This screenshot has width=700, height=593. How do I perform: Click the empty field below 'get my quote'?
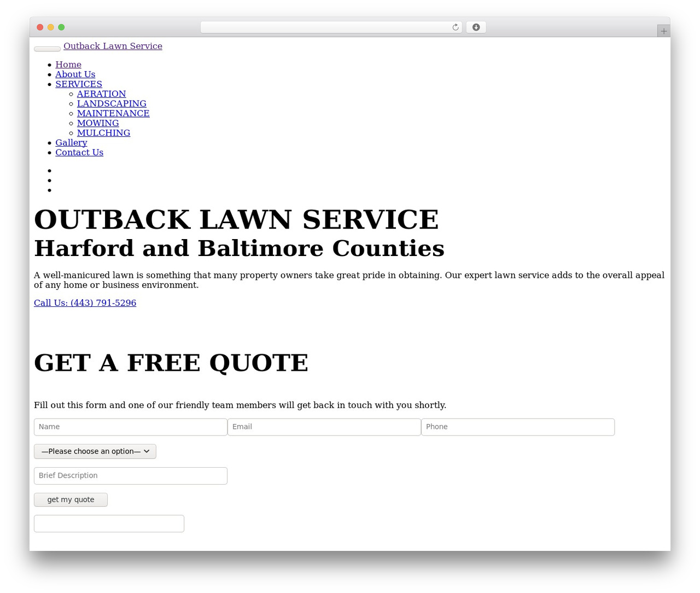click(109, 524)
